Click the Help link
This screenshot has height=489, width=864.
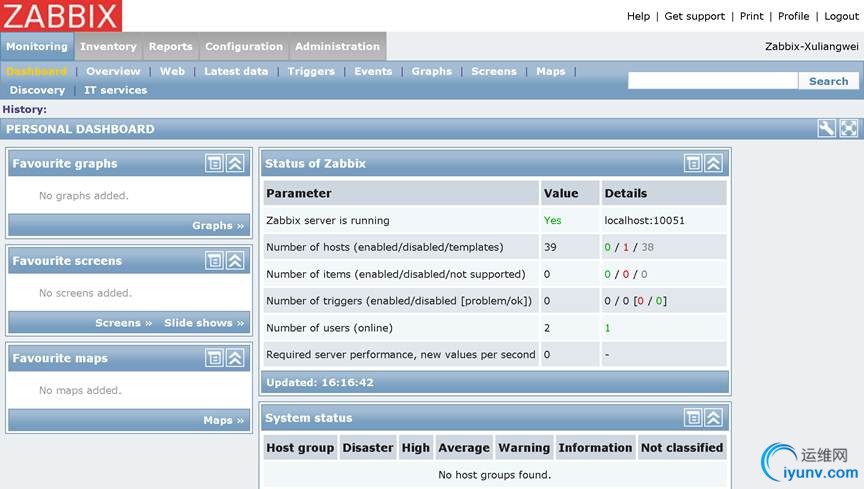638,16
